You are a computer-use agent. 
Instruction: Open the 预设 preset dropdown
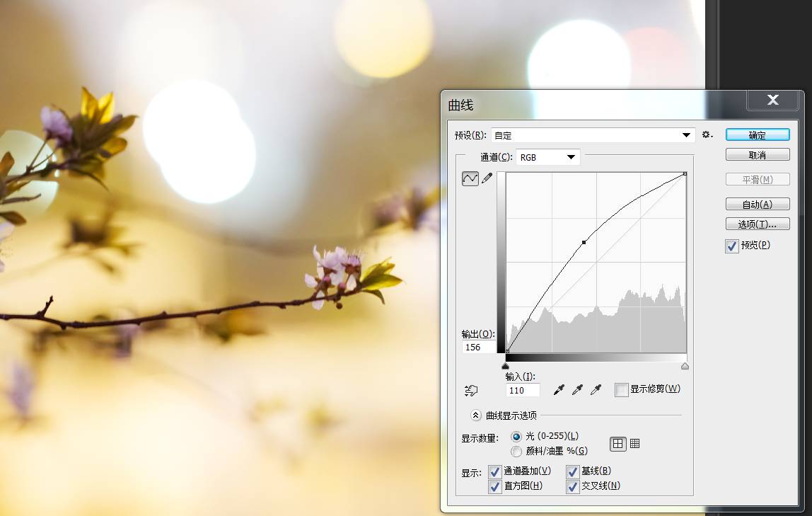pos(593,135)
